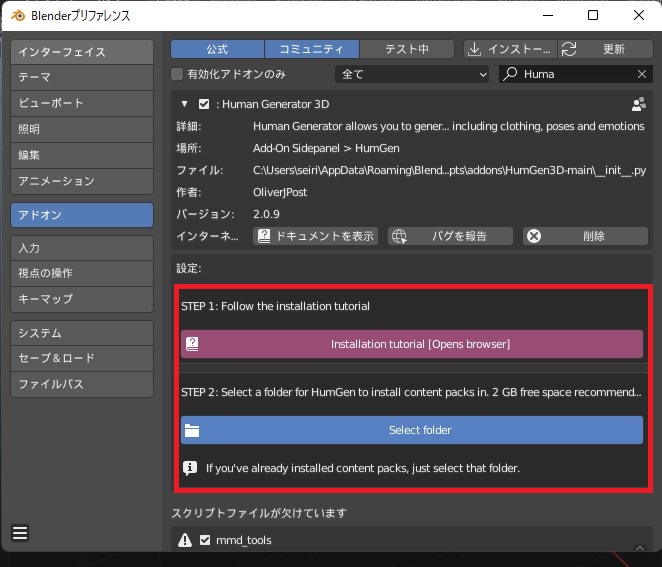Click the OliverJPost author text

point(280,193)
